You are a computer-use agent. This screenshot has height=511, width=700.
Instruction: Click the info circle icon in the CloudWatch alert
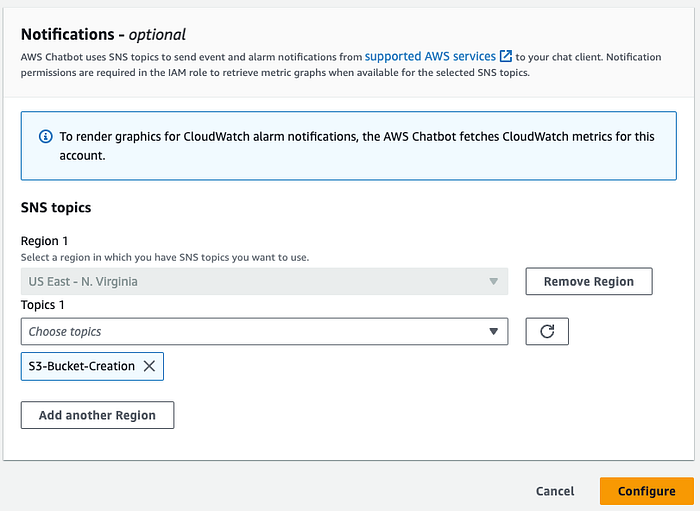tap(46, 136)
